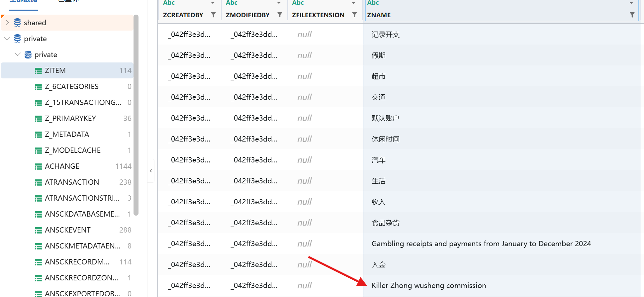Viewport: 644px width, 297px height.
Task: Sort by ZNAME column header
Action: click(x=379, y=15)
